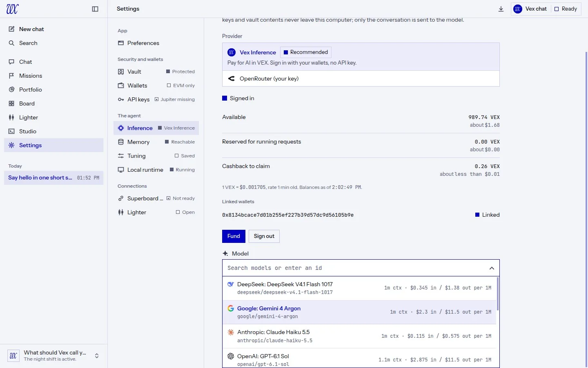Choose Anthropic Claude Haiku 5.5 model
This screenshot has width=588, height=368.
359,336
